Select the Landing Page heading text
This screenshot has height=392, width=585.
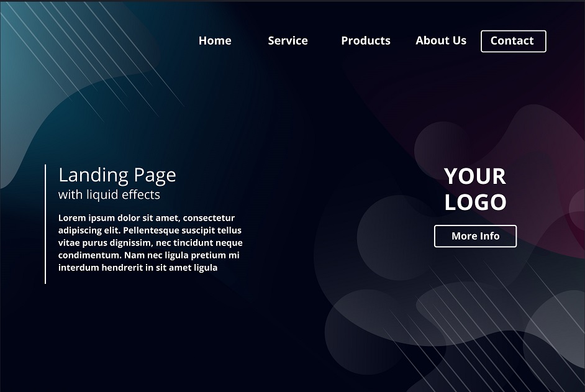117,175
